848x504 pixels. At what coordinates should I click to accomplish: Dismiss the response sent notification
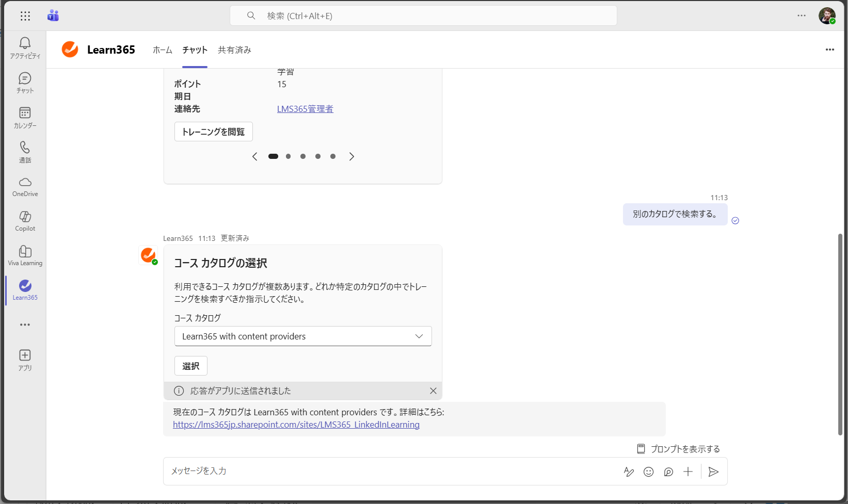[x=433, y=391]
